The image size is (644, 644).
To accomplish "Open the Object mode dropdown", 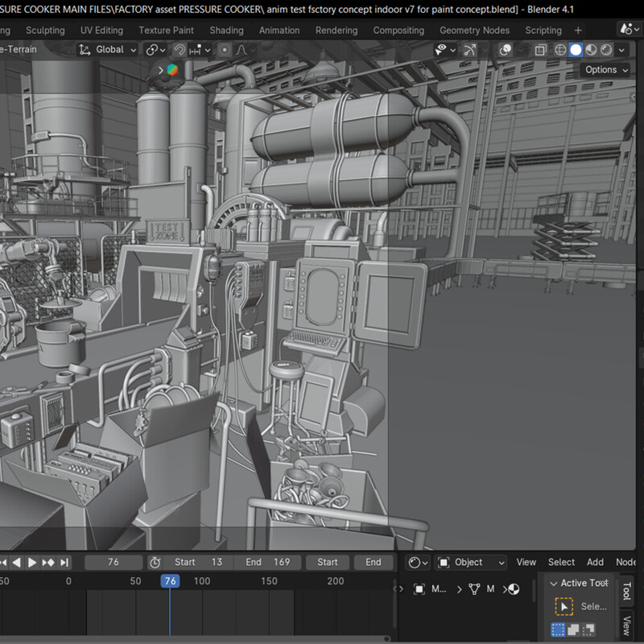I will (471, 562).
